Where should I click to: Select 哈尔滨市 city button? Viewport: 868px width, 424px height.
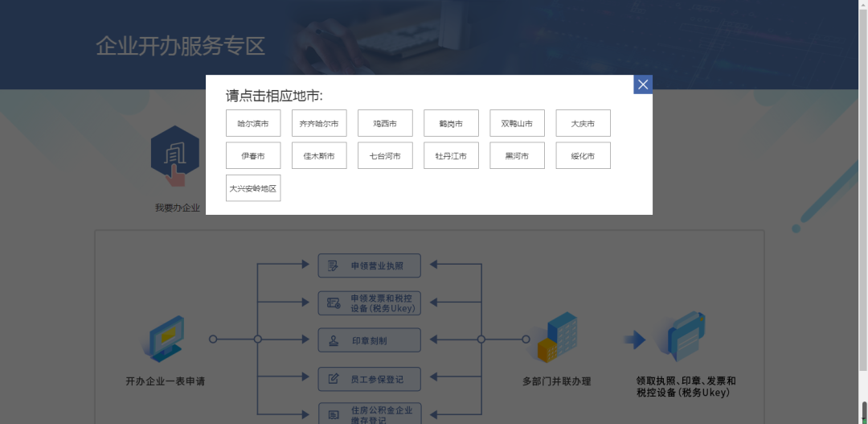click(x=253, y=123)
